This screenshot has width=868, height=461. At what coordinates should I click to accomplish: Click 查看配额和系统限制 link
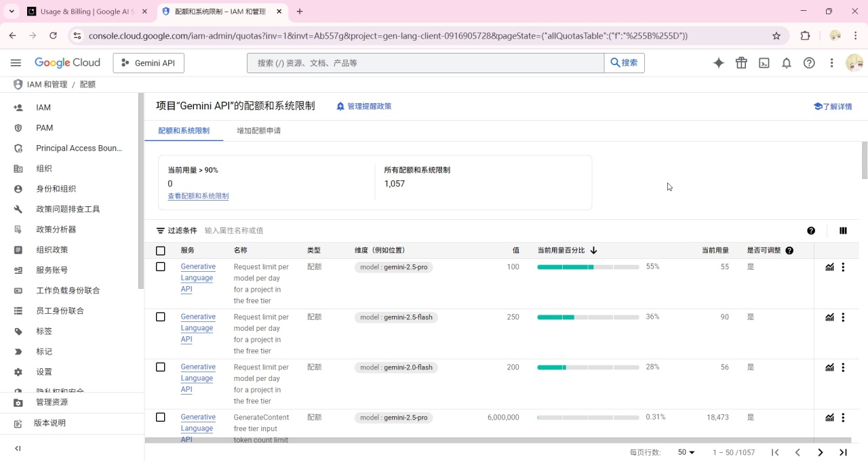[198, 196]
